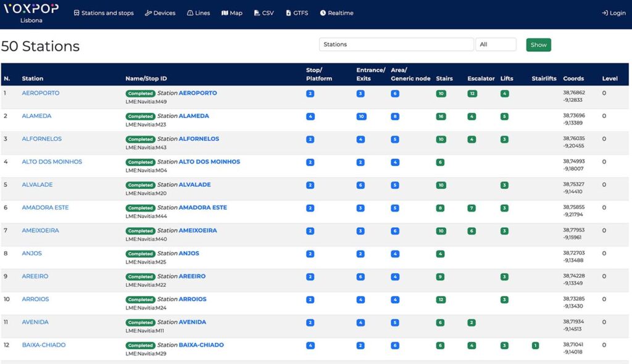The image size is (632, 364).
Task: Open the AVENIDA station link
Action: [35, 321]
